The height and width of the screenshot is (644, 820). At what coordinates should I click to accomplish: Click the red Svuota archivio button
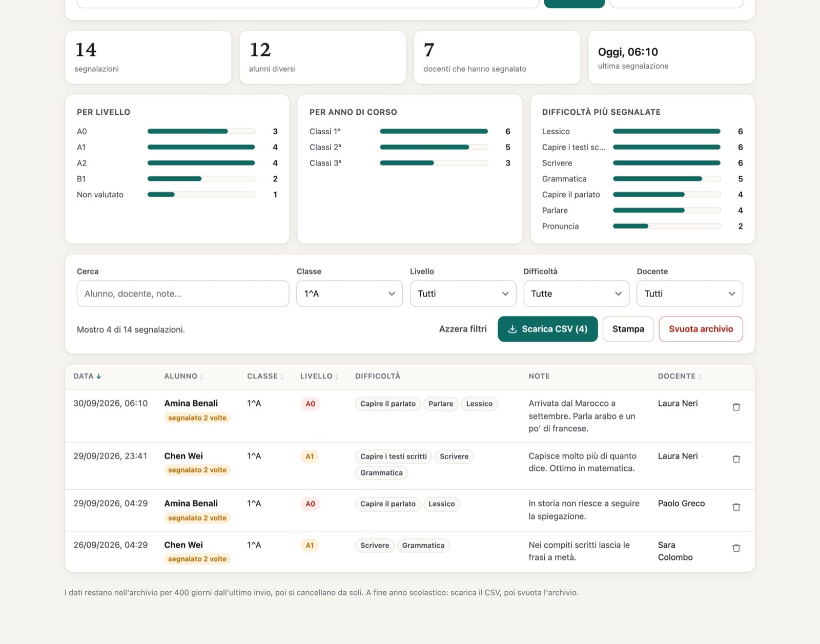coord(701,329)
